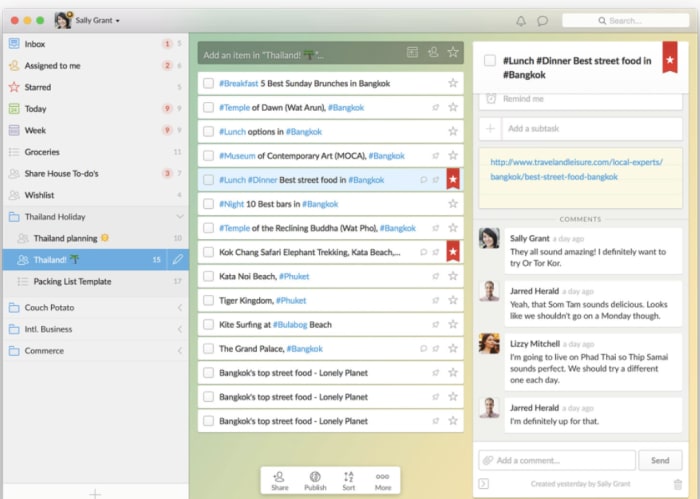The image size is (700, 499).
Task: Select the Inbox list in sidebar
Action: coord(35,44)
